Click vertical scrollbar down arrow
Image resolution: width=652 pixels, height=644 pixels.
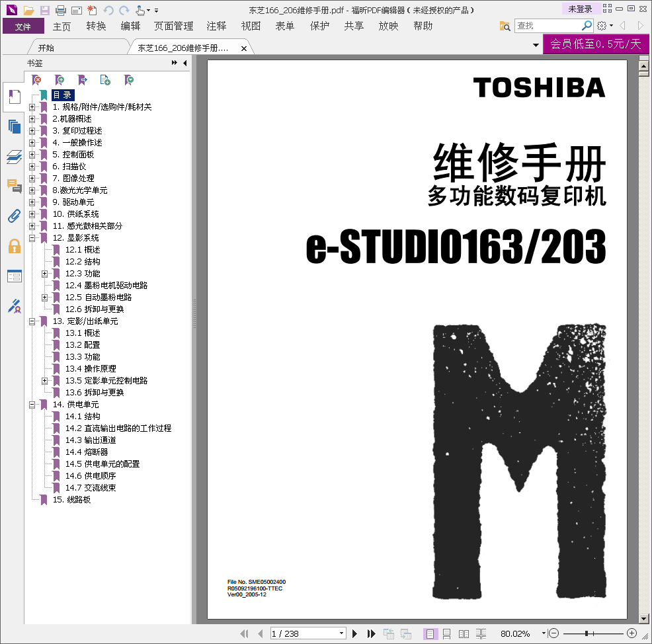click(643, 618)
